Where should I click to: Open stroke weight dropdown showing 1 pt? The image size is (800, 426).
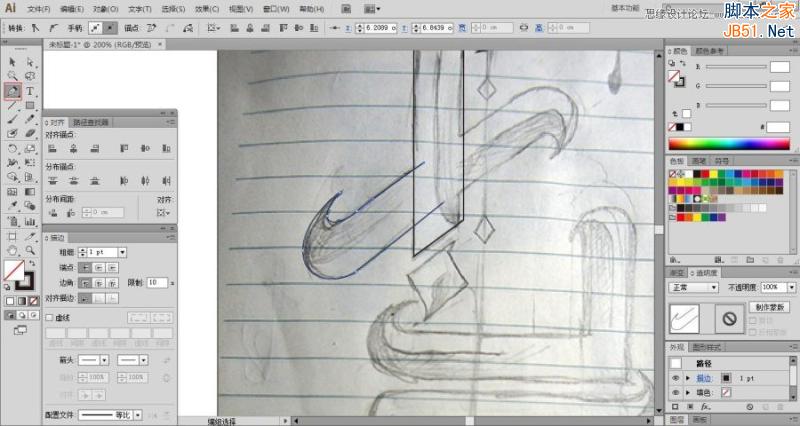[122, 253]
